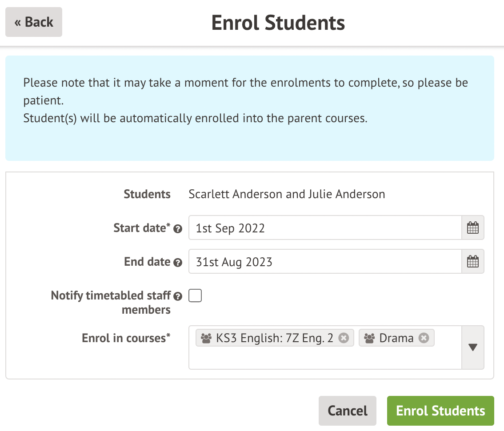
Task: Open the Start date calendar picker
Action: click(473, 228)
